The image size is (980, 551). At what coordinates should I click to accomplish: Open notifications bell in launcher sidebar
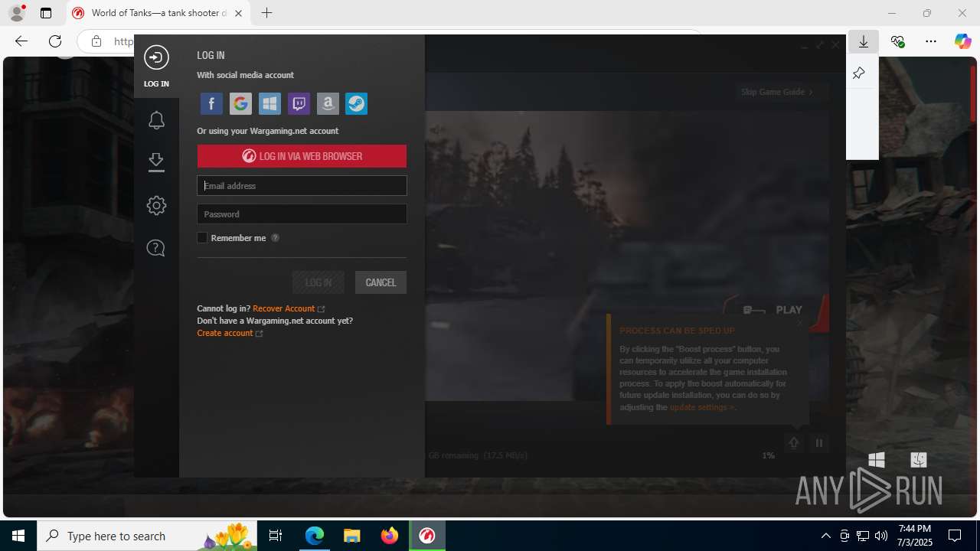pos(156,120)
